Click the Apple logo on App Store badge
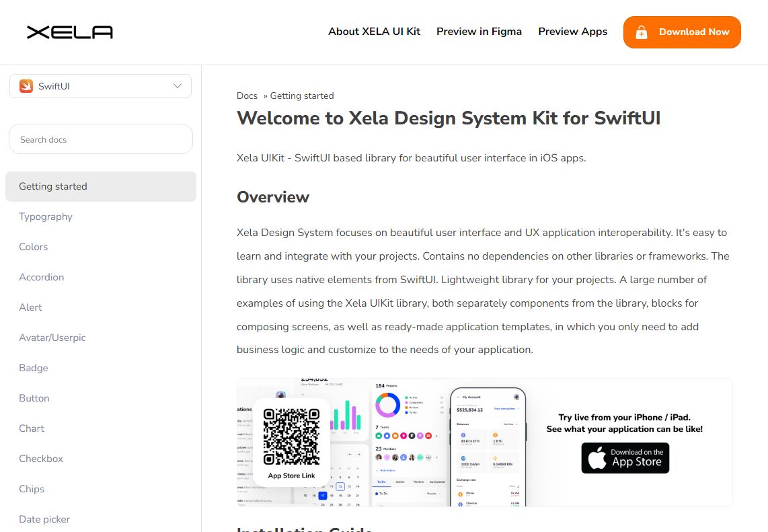This screenshot has height=532, width=768. (597, 459)
